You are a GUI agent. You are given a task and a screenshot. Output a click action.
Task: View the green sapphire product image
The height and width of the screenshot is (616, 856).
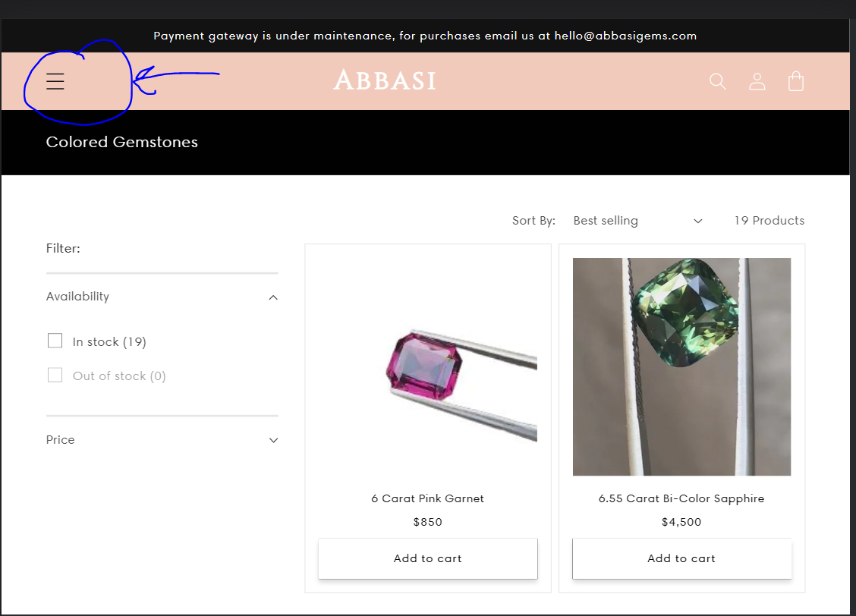[x=682, y=366]
